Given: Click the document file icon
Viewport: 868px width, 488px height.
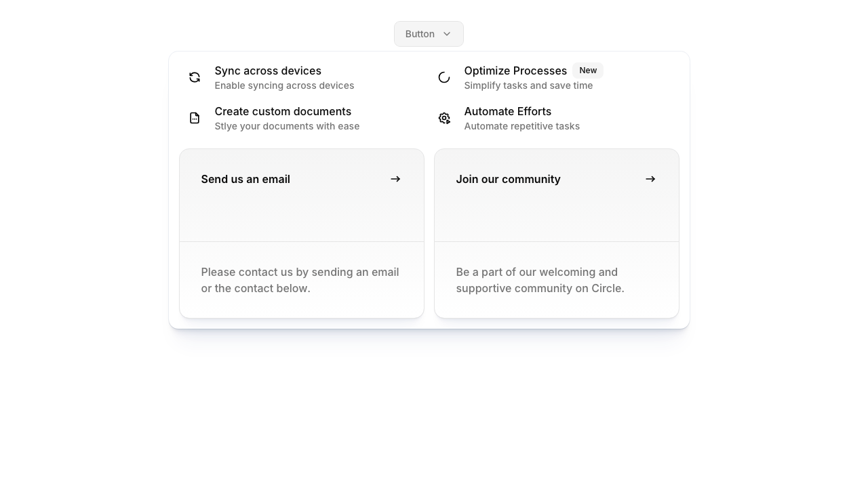Looking at the screenshot, I should point(195,118).
